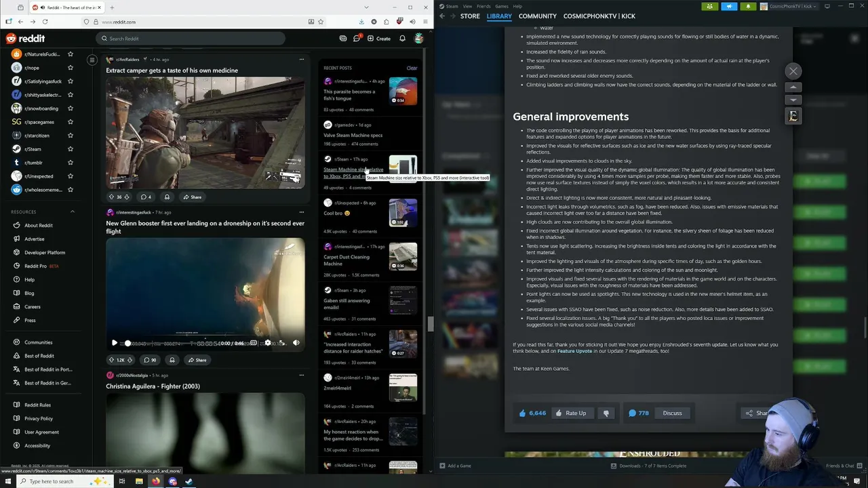The height and width of the screenshot is (488, 868).
Task: Click the Reddit advertise icon beside chat
Action: [343, 39]
